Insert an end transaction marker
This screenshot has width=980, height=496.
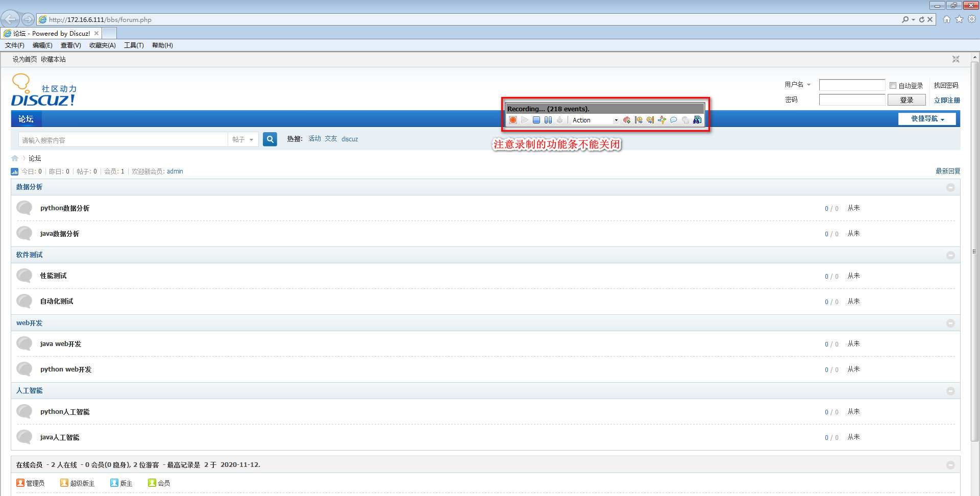coord(650,120)
